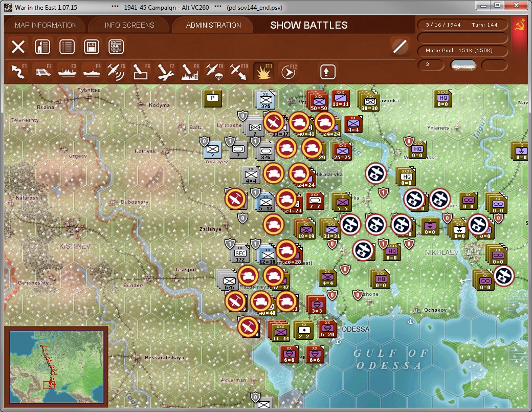Select the ADMINISTRATION tab

[x=213, y=25]
